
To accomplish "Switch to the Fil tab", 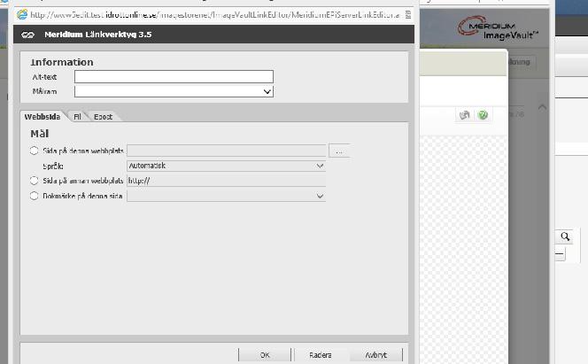I will [x=77, y=117].
